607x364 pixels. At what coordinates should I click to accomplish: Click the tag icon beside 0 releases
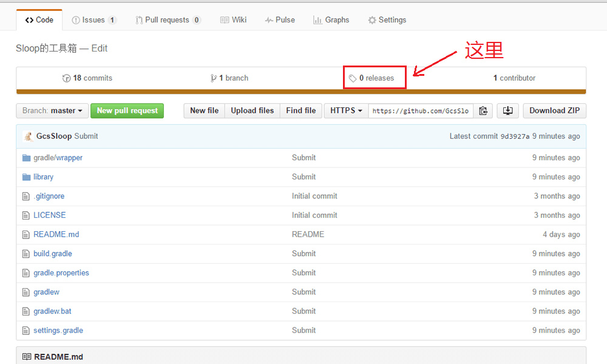tap(352, 78)
